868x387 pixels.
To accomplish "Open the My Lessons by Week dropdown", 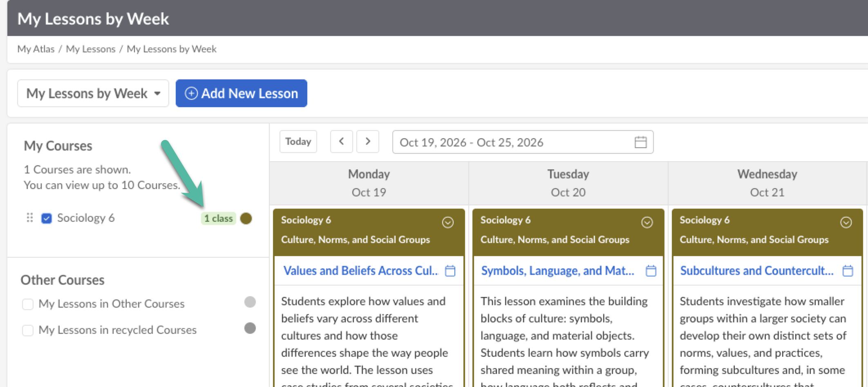I will pyautogui.click(x=93, y=93).
